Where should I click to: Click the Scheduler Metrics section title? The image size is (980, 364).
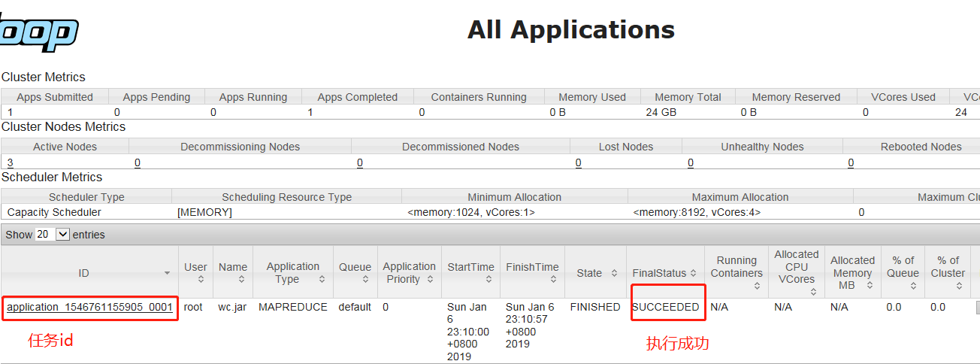click(52, 177)
